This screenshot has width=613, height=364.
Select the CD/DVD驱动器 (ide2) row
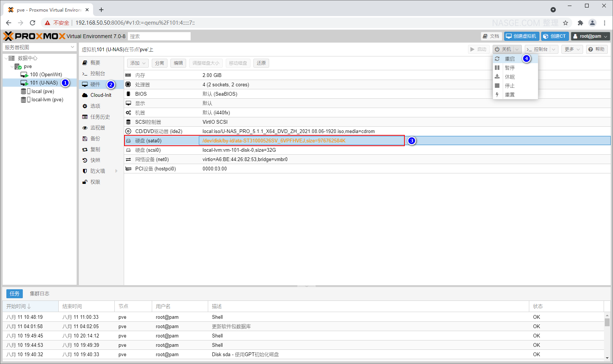click(367, 131)
